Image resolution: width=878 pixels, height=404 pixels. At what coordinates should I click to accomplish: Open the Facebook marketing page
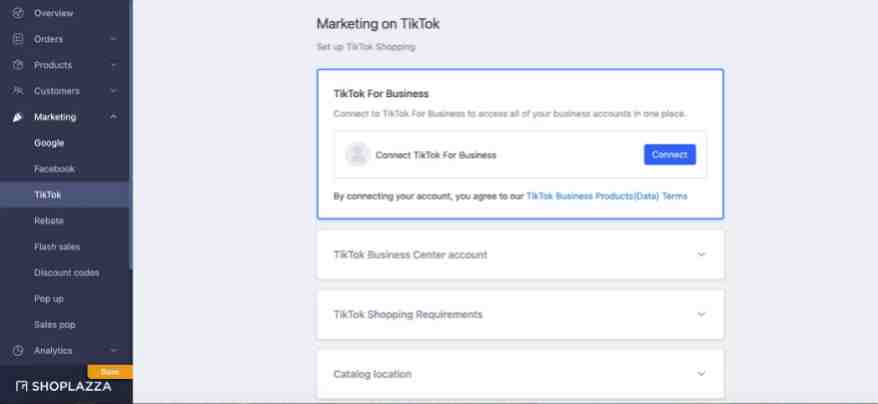[54, 169]
